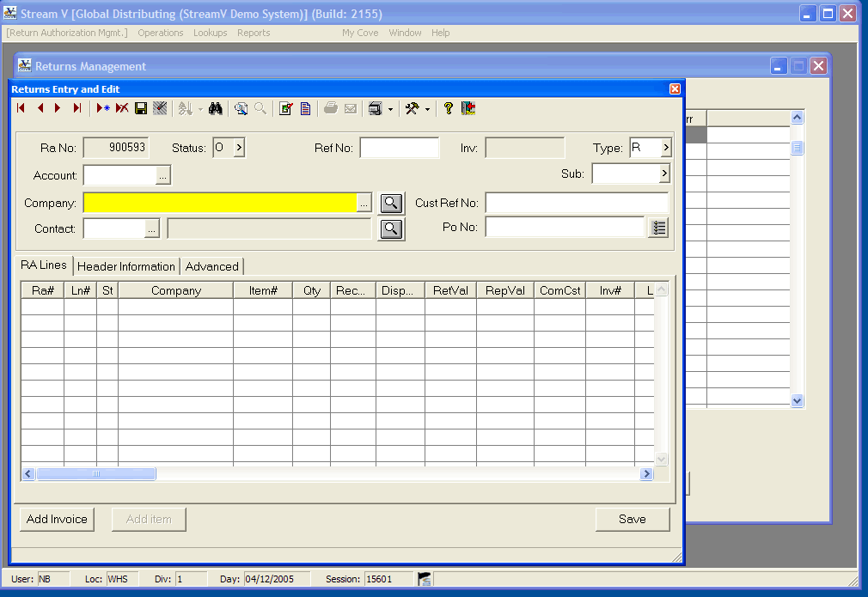Click the hammer and wrench tools icon
Viewport: 868px width, 597px height.
pyautogui.click(x=412, y=108)
